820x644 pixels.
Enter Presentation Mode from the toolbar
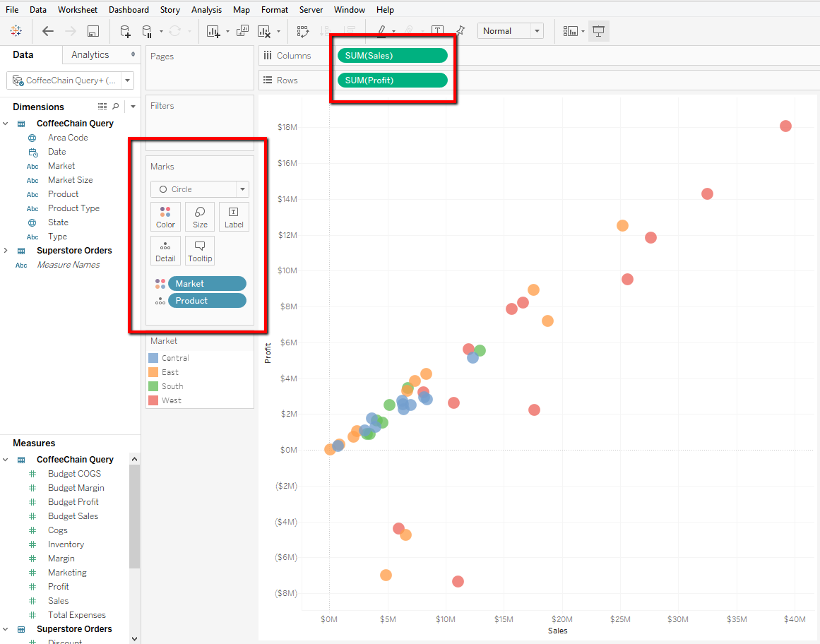pyautogui.click(x=598, y=31)
